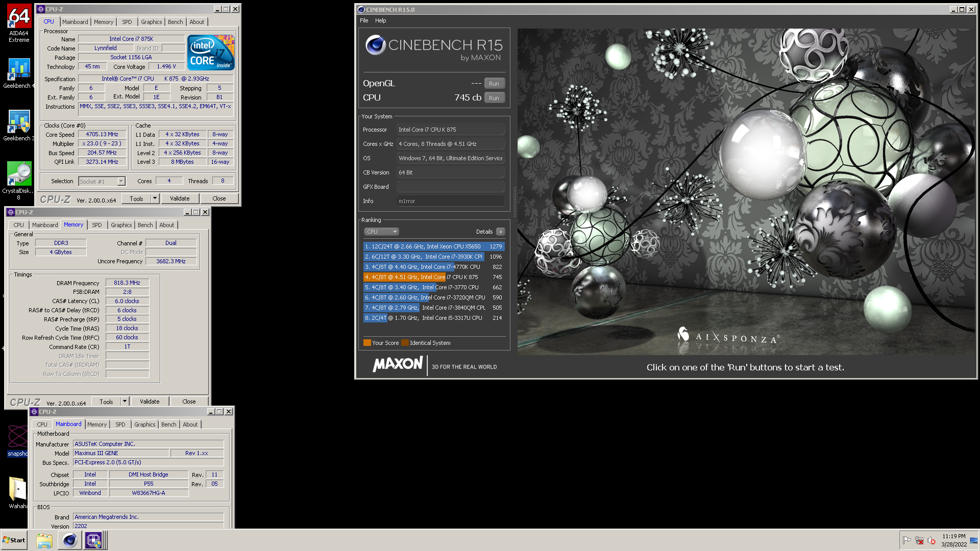
Task: Click Intel Core i7 logo in CPU-Z
Action: click(211, 52)
